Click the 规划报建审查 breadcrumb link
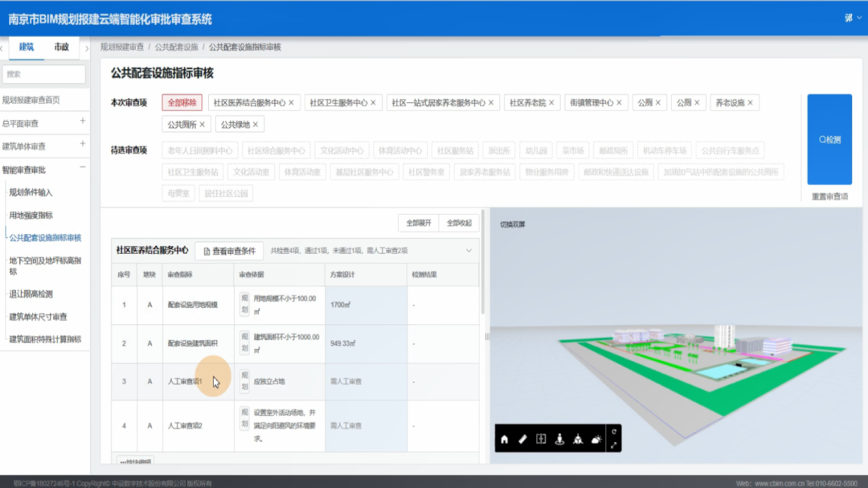 coord(122,47)
